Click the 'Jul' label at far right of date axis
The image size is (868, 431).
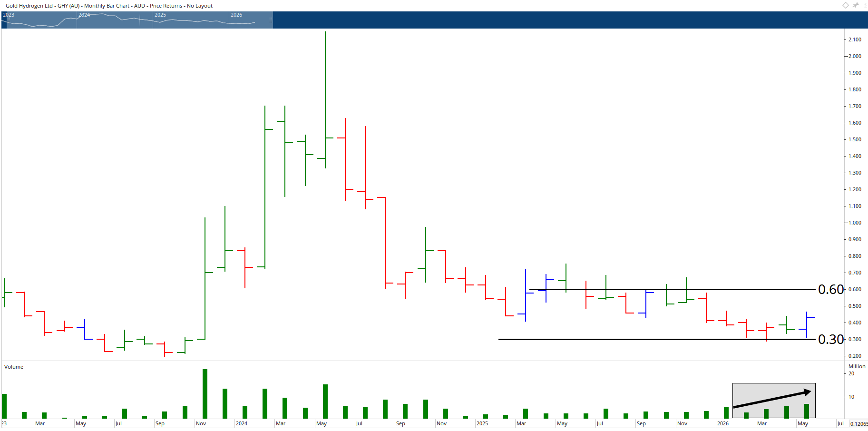pos(840,423)
